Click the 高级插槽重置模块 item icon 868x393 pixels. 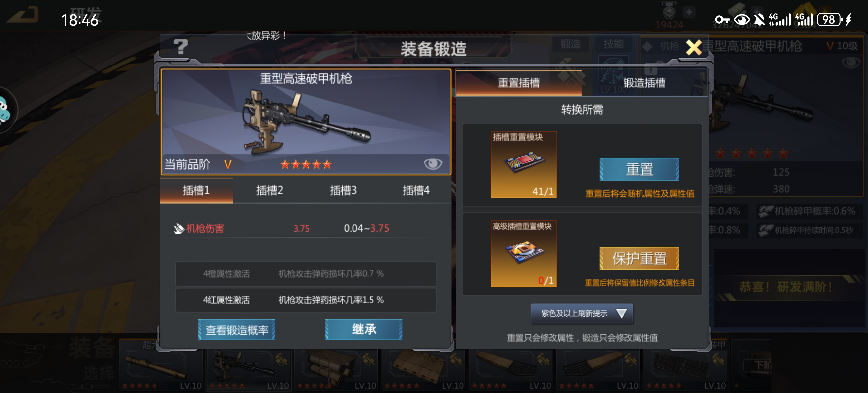pyautogui.click(x=523, y=253)
